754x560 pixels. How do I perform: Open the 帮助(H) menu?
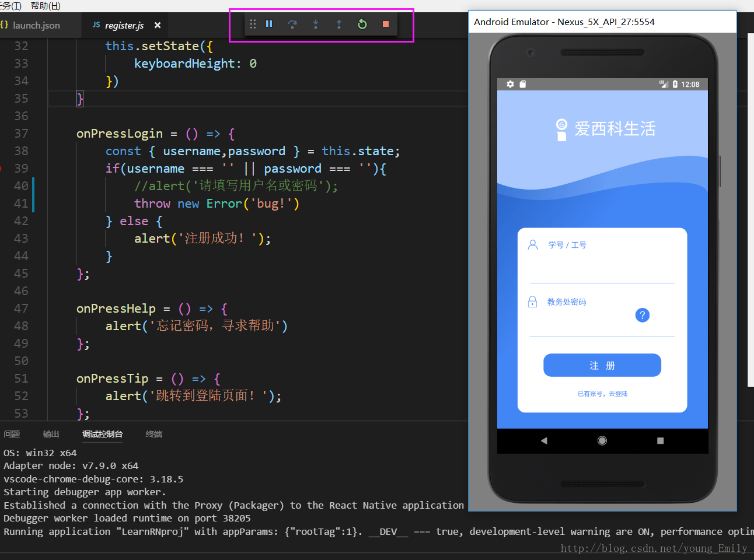pos(46,6)
